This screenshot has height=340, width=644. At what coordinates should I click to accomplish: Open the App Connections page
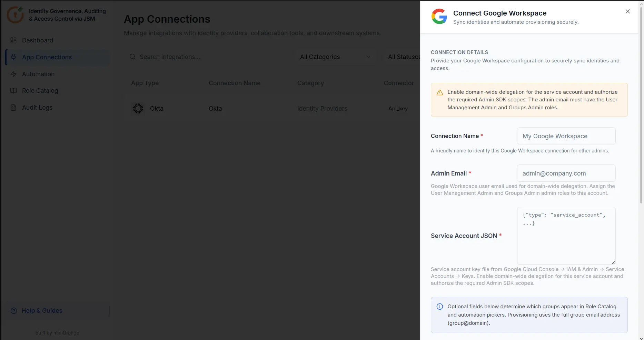click(x=58, y=57)
